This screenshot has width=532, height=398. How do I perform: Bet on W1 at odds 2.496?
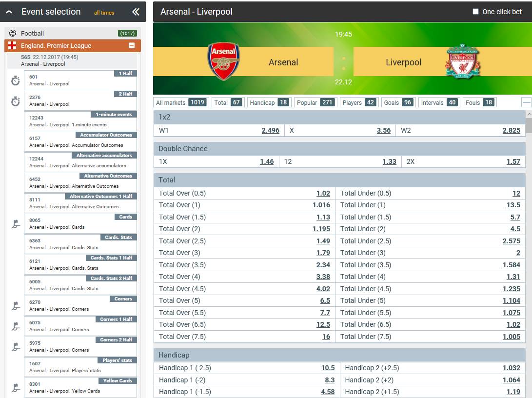[271, 130]
